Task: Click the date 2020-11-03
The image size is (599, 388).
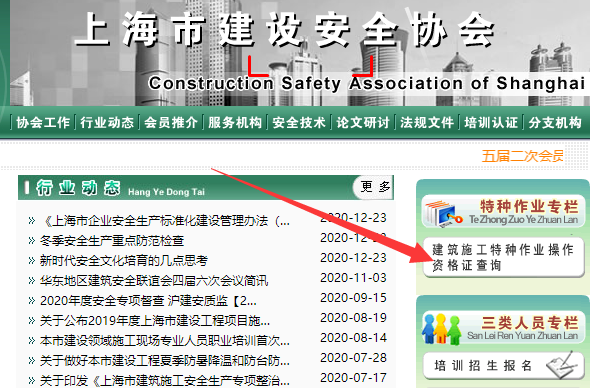Action: [x=353, y=278]
